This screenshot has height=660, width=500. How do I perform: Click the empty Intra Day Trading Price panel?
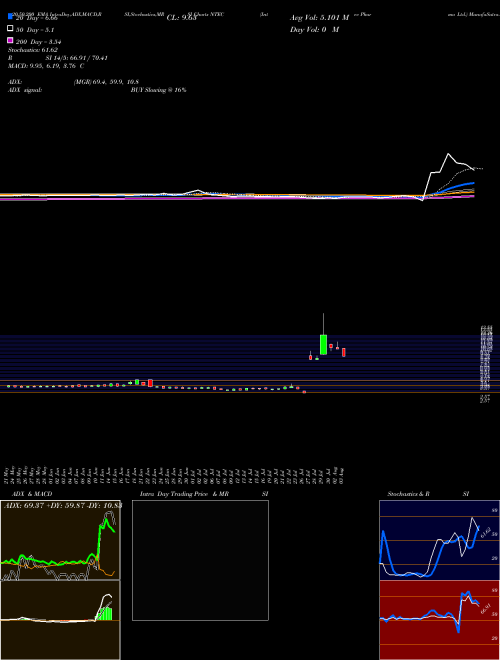pyautogui.click(x=200, y=560)
